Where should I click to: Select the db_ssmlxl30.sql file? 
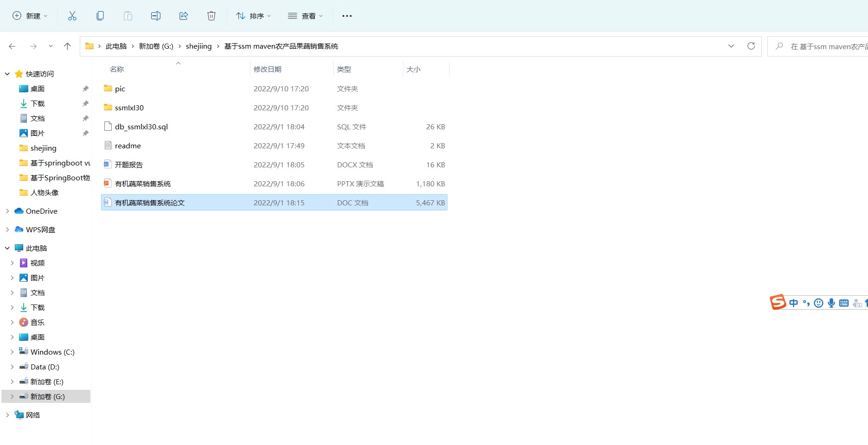(x=141, y=127)
